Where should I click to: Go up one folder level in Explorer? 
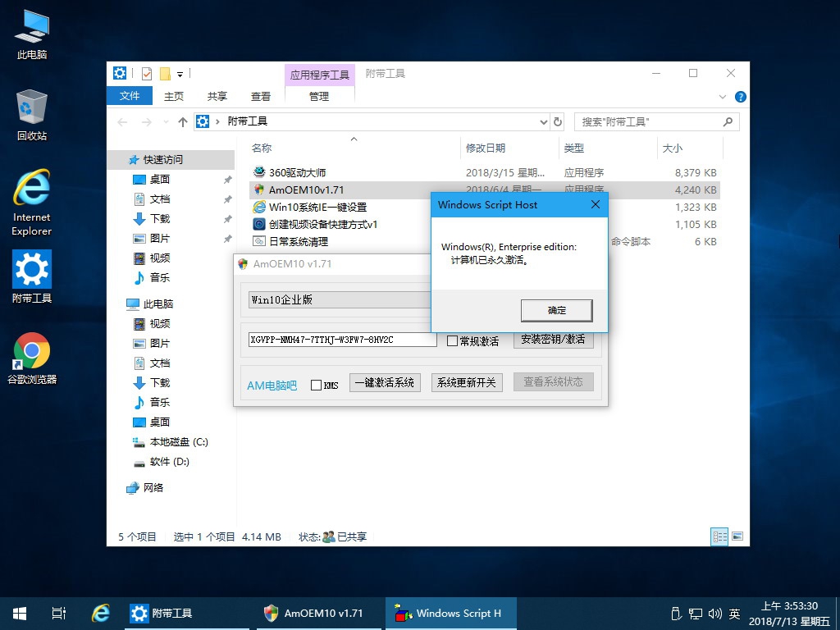click(183, 122)
